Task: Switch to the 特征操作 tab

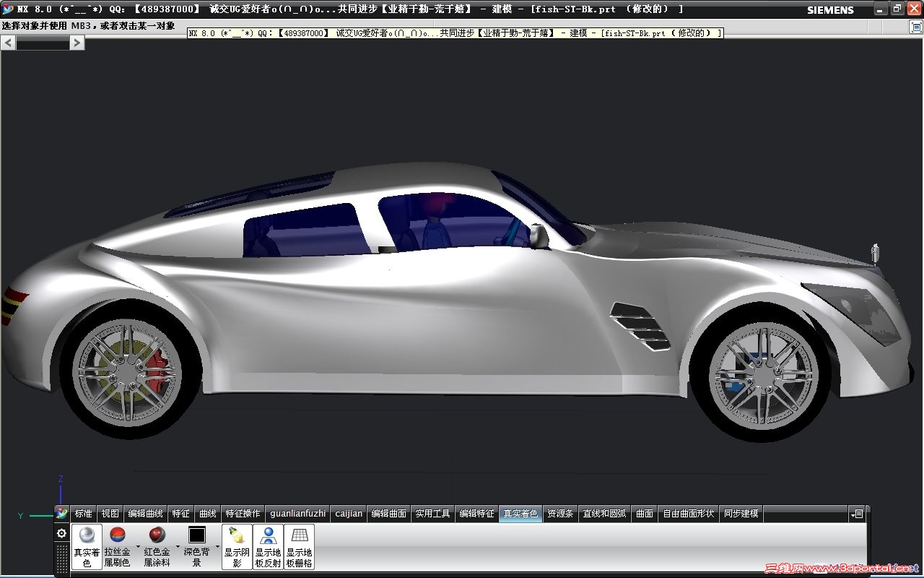Action: click(x=243, y=514)
